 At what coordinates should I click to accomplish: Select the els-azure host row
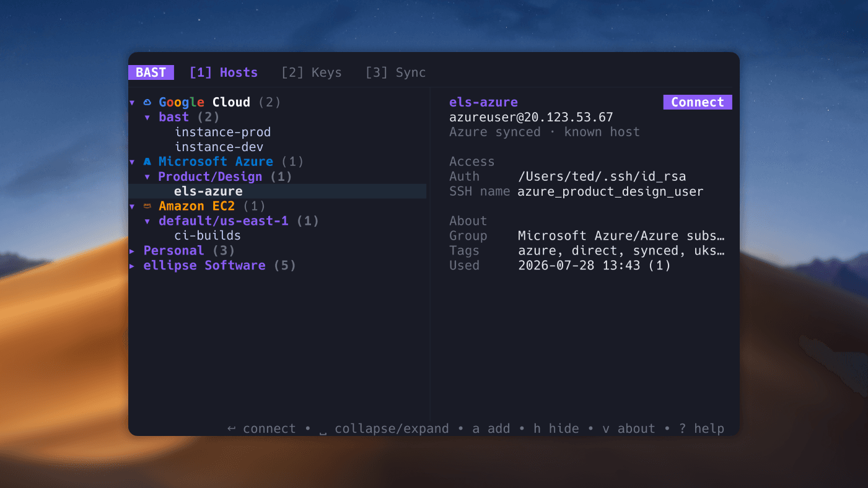(x=278, y=191)
